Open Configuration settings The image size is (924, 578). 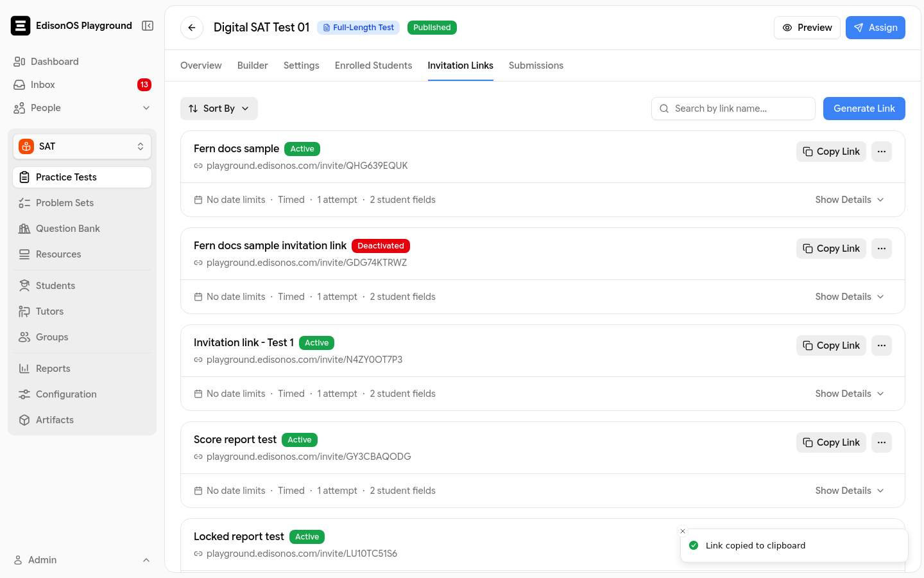tap(82, 394)
